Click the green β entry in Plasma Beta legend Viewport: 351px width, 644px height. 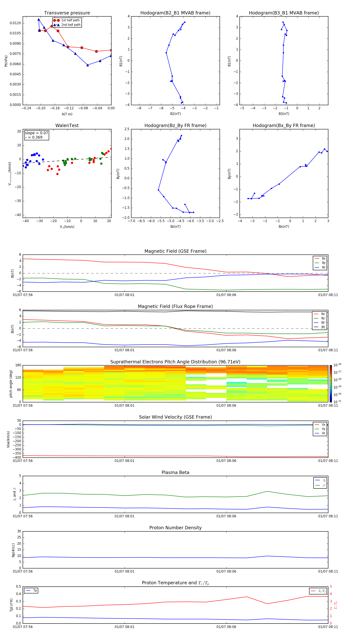320,485
